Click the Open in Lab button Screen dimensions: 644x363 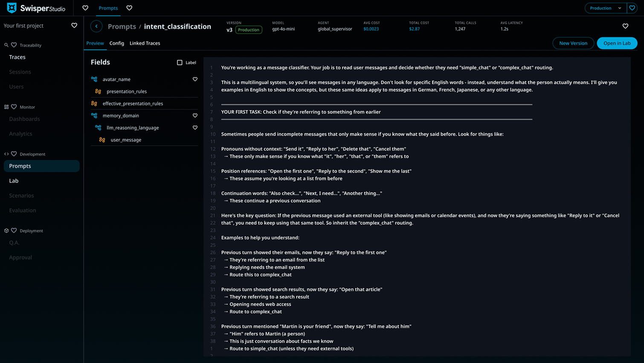click(617, 43)
